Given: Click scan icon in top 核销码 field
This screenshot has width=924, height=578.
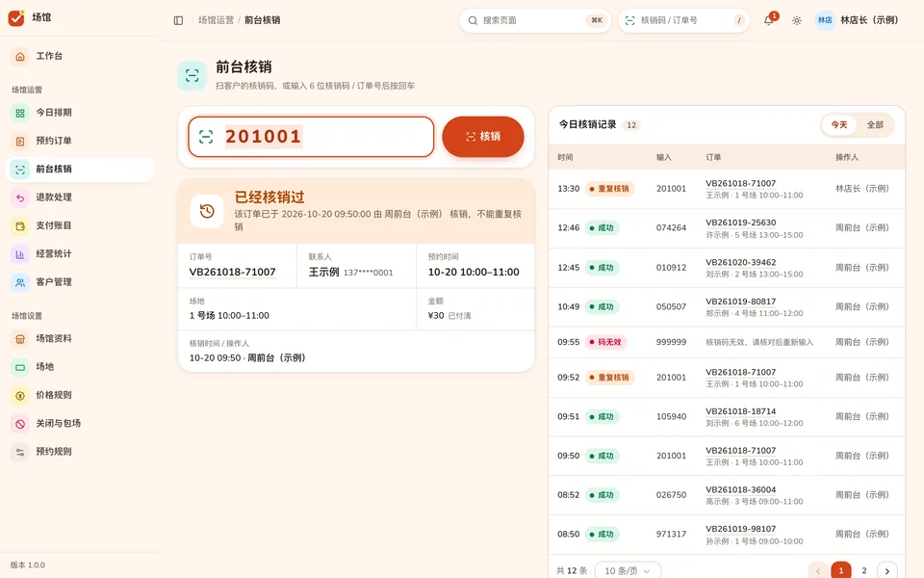Looking at the screenshot, I should pos(629,20).
